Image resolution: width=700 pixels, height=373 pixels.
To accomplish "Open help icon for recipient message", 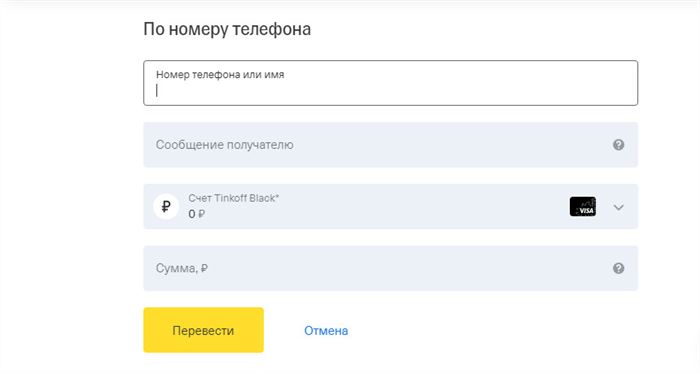I will (618, 145).
